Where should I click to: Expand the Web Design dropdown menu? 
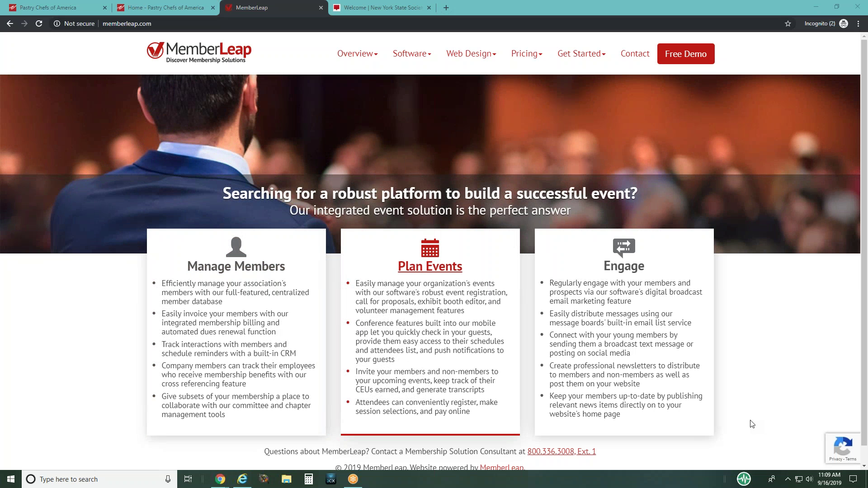[x=471, y=53]
